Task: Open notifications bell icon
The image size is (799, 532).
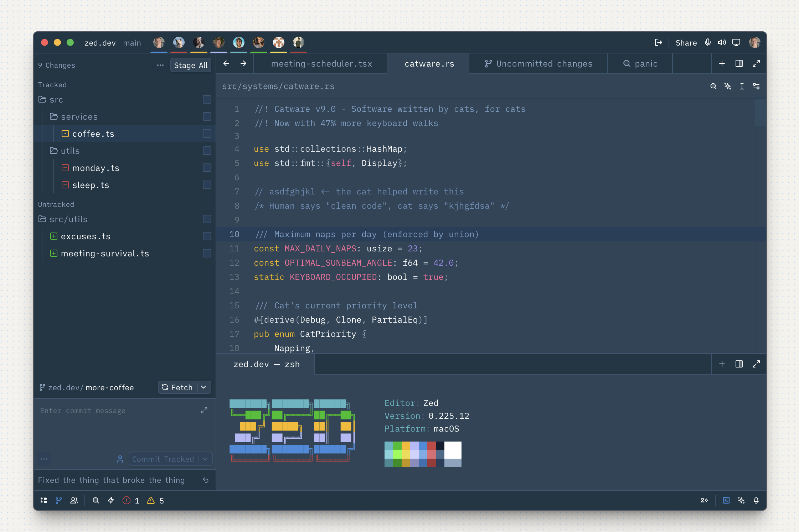Action: pos(756,500)
